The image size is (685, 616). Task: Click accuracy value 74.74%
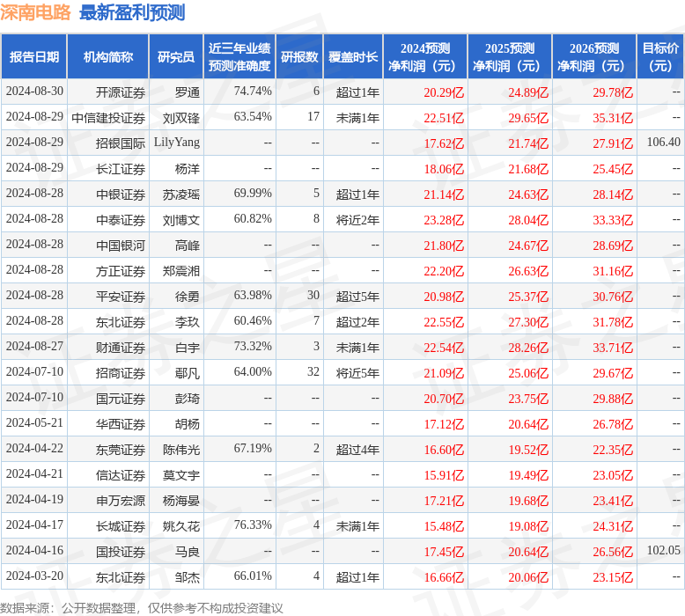(253, 92)
